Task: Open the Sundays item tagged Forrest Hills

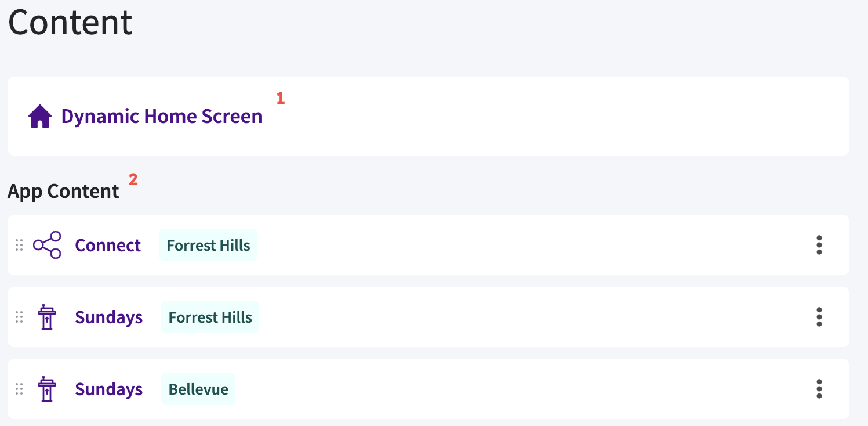Action: [109, 317]
